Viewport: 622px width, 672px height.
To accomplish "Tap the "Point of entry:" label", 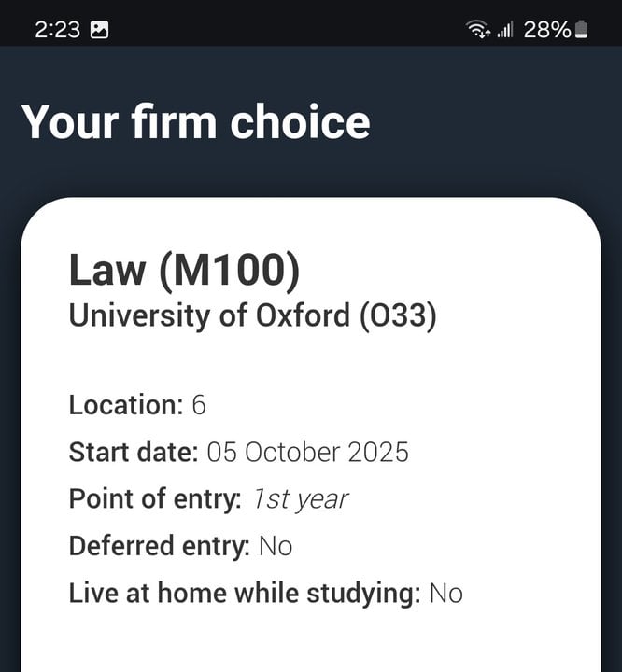I will [x=155, y=499].
